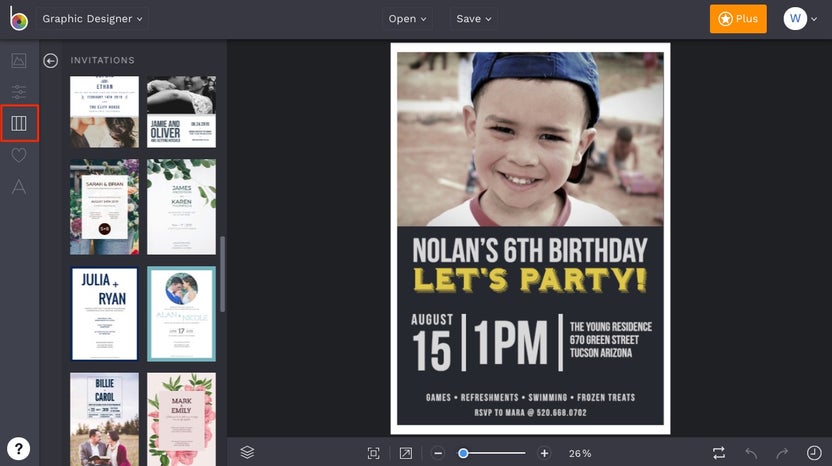Choose the Jamie and Oliver template
Viewport: 832px width, 466px height.
181,111
